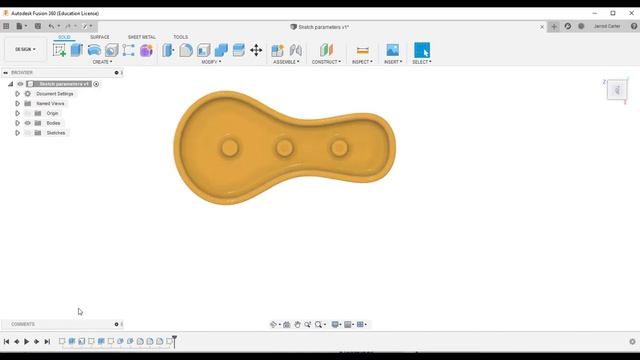Open the SELECT dropdown menu
Viewport: 640px width, 360px height.
tap(422, 62)
